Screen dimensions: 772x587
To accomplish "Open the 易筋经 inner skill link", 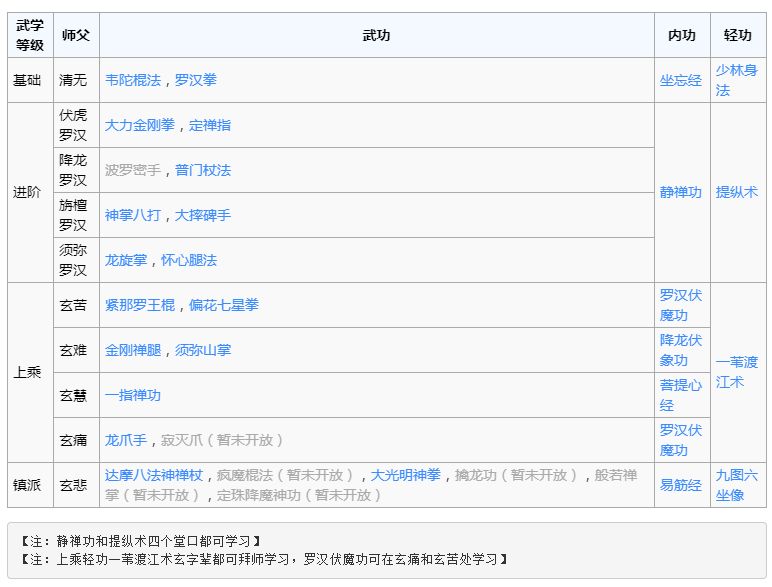I will tap(680, 485).
